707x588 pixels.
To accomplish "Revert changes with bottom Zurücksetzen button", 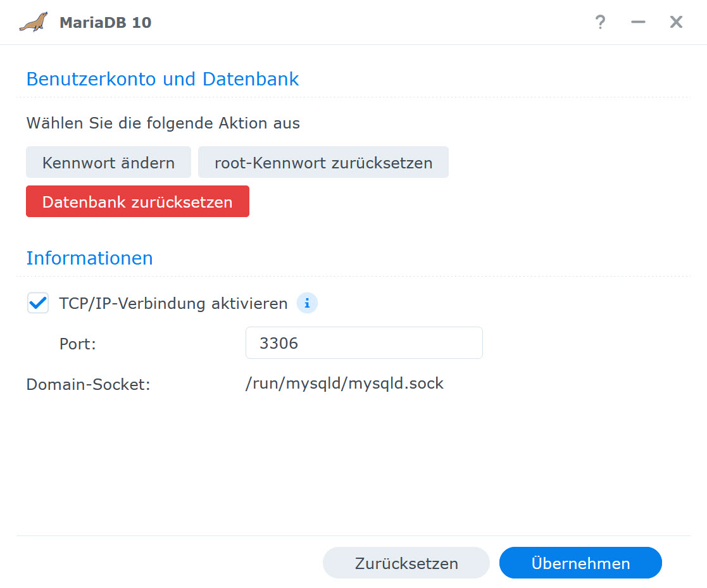I will 406,563.
